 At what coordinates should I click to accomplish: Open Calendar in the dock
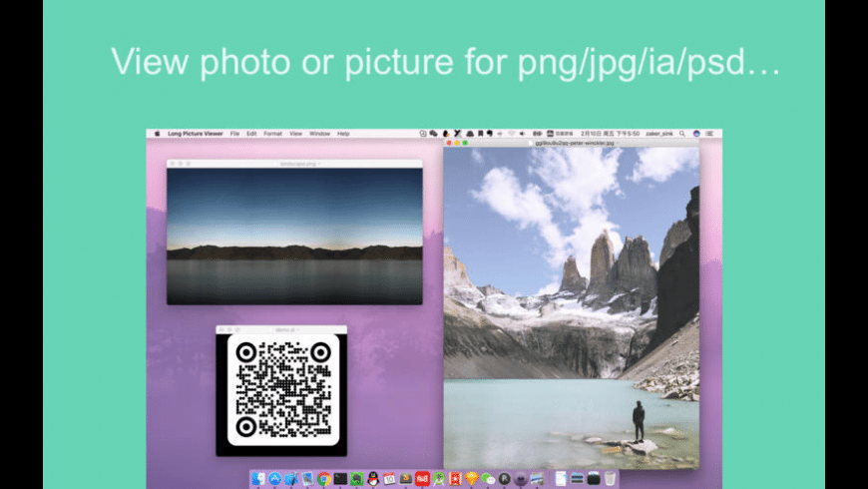click(390, 478)
